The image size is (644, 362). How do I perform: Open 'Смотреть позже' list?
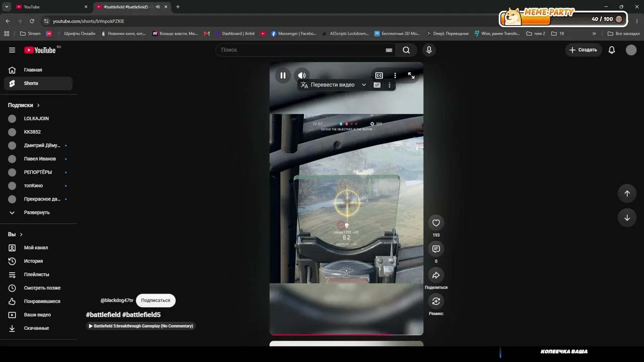(38, 288)
